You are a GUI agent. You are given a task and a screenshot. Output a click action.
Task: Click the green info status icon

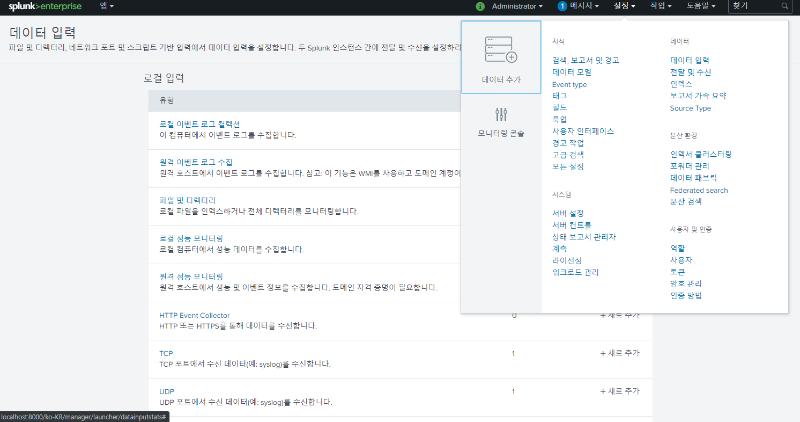[x=480, y=7]
